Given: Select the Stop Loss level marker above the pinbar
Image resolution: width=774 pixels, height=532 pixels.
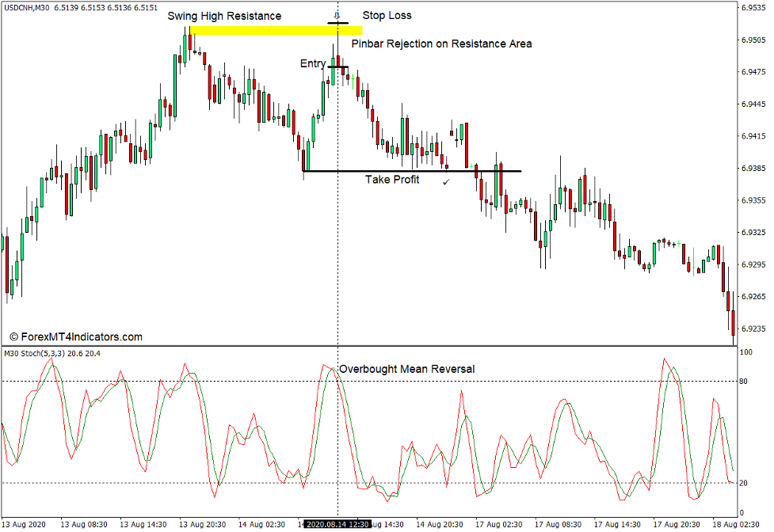Looking at the screenshot, I should [x=336, y=25].
